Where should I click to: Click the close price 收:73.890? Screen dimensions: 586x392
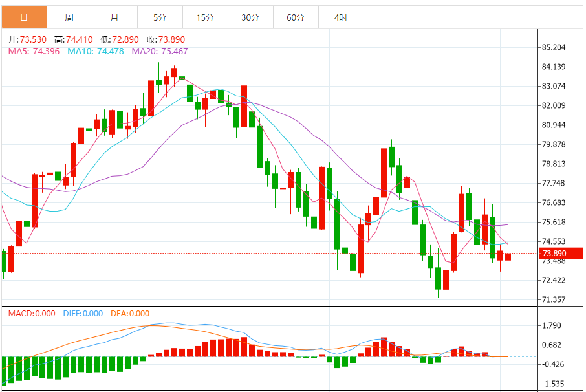click(x=166, y=39)
